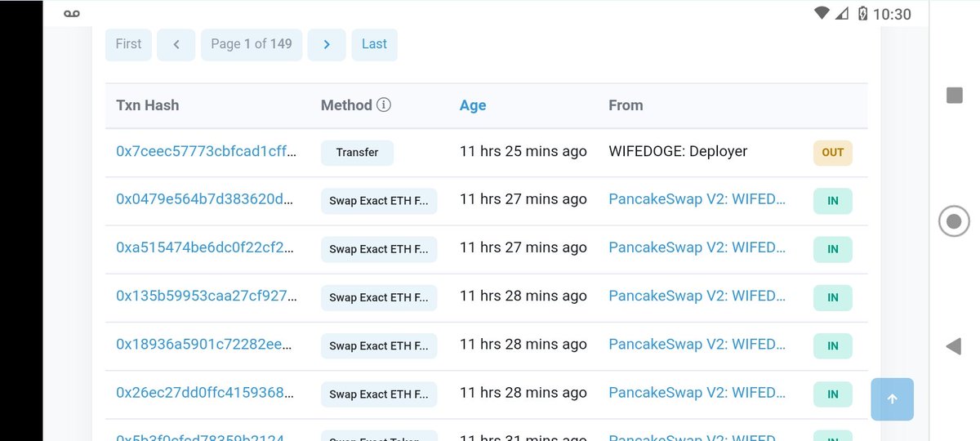
Task: Click the IN badge in 0x135b5995 row
Action: pos(833,297)
